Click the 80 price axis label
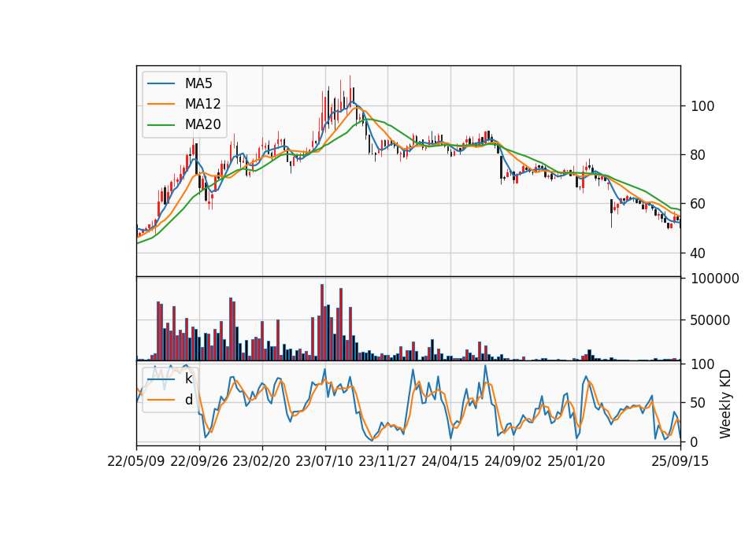756x543 pixels. pyautogui.click(x=698, y=155)
